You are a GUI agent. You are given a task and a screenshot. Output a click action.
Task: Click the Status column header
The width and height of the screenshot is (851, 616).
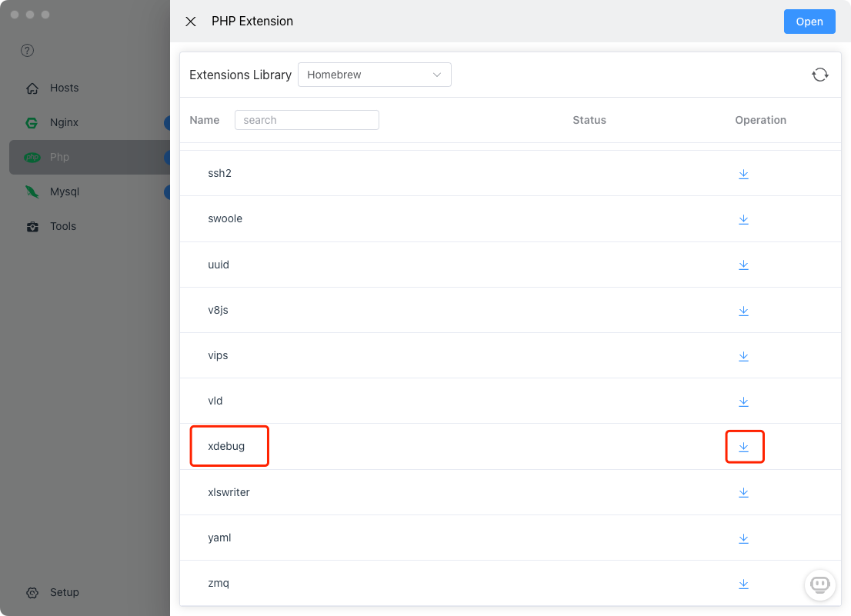[x=589, y=121]
